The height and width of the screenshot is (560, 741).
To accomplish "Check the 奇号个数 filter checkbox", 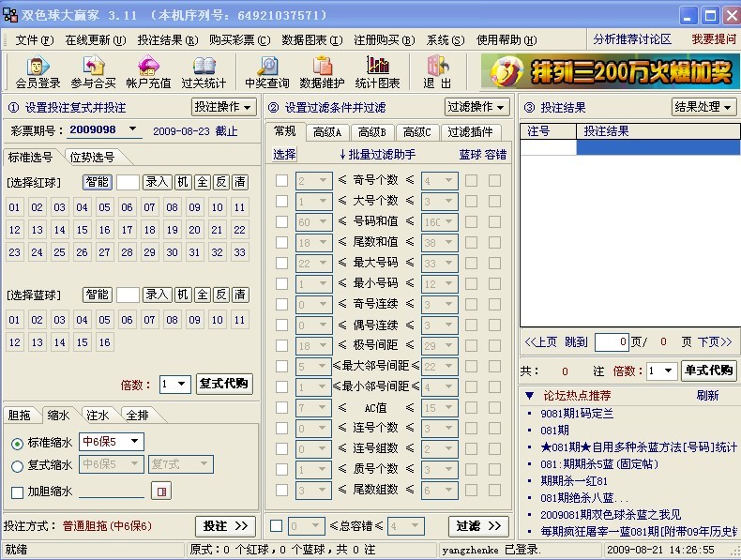I will [281, 180].
